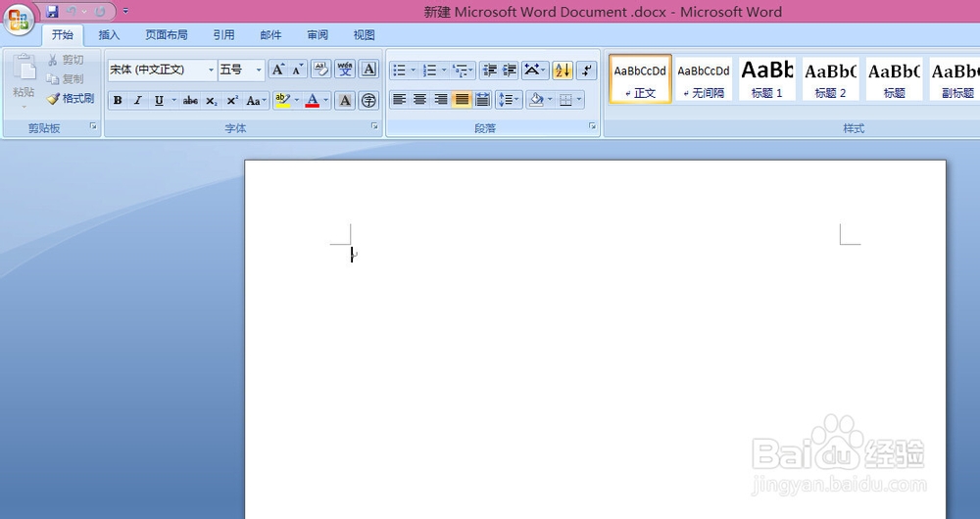Open font color dropdown arrow

[x=326, y=100]
